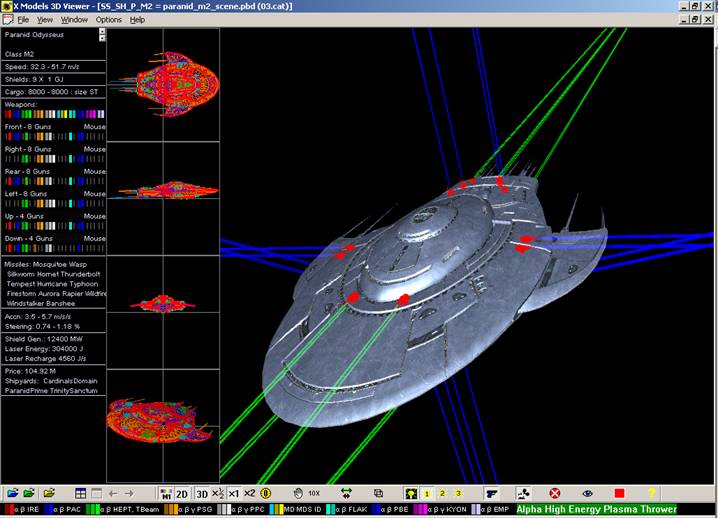Click the ship name scroll-down arrow

coord(102,38)
